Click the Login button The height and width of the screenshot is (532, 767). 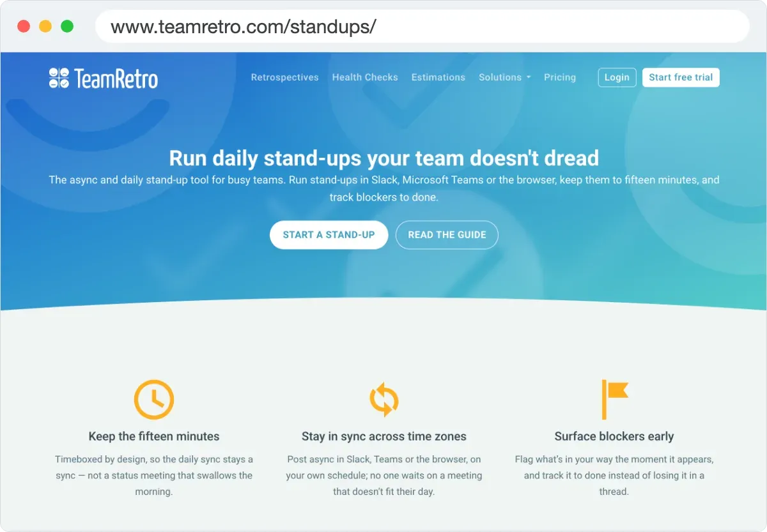(617, 77)
